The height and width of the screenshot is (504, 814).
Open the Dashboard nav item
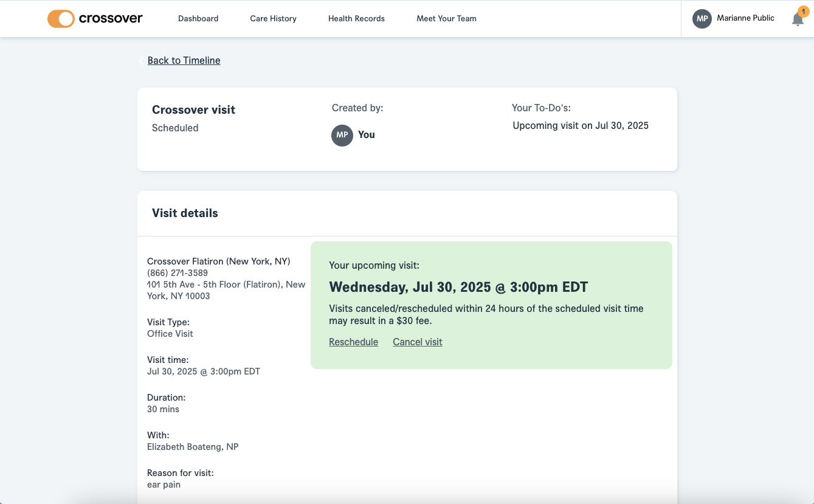(198, 18)
